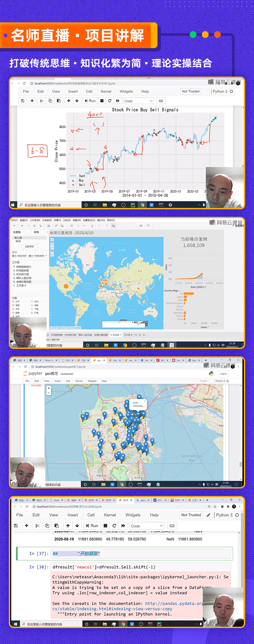Switch to the nyc browser tab in geo window
The height and width of the screenshot is (644, 254).
click(130, 360)
